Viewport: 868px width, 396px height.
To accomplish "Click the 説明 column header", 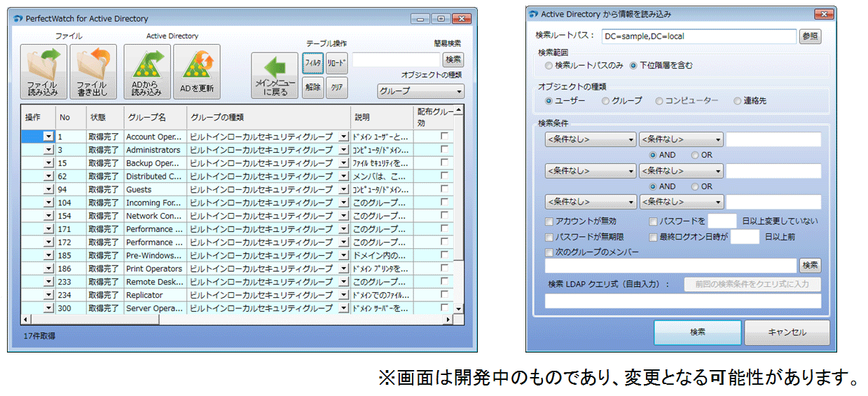I will click(x=382, y=117).
